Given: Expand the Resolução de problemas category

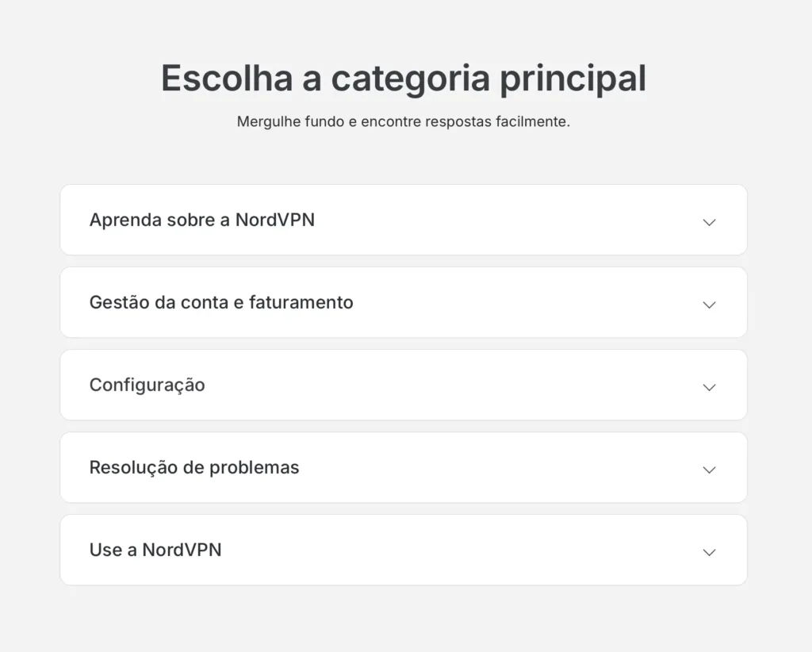Looking at the screenshot, I should (x=404, y=467).
